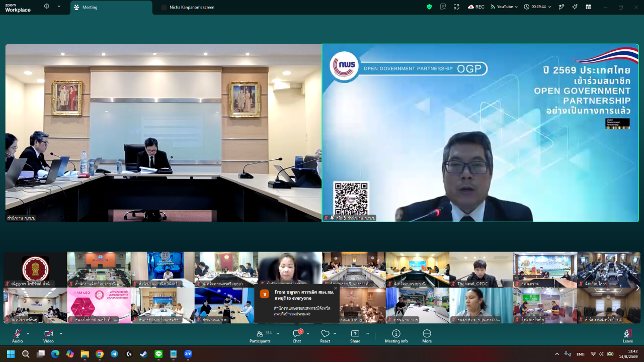This screenshot has width=644, height=362.
Task: Open the Notepad app on the taskbar
Action: (173, 354)
